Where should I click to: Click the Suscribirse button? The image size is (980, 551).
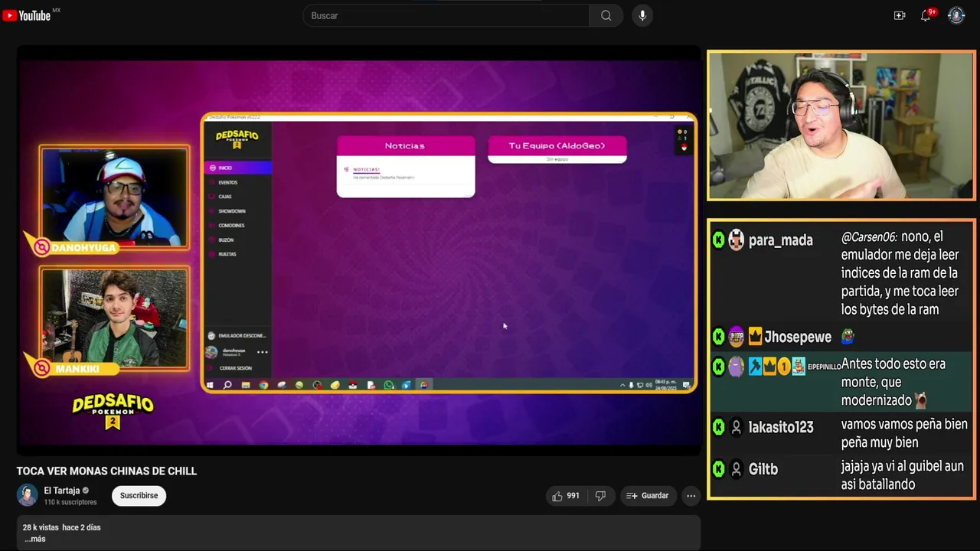point(139,496)
